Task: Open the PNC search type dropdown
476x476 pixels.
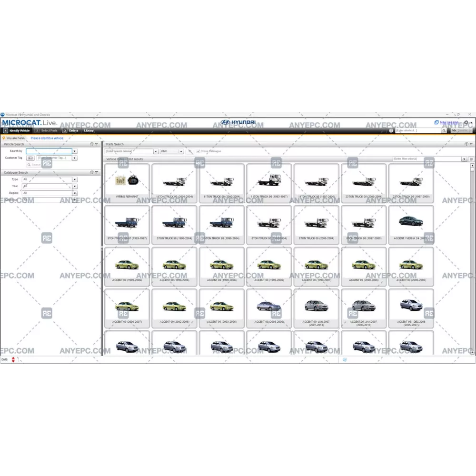Action: [x=172, y=151]
